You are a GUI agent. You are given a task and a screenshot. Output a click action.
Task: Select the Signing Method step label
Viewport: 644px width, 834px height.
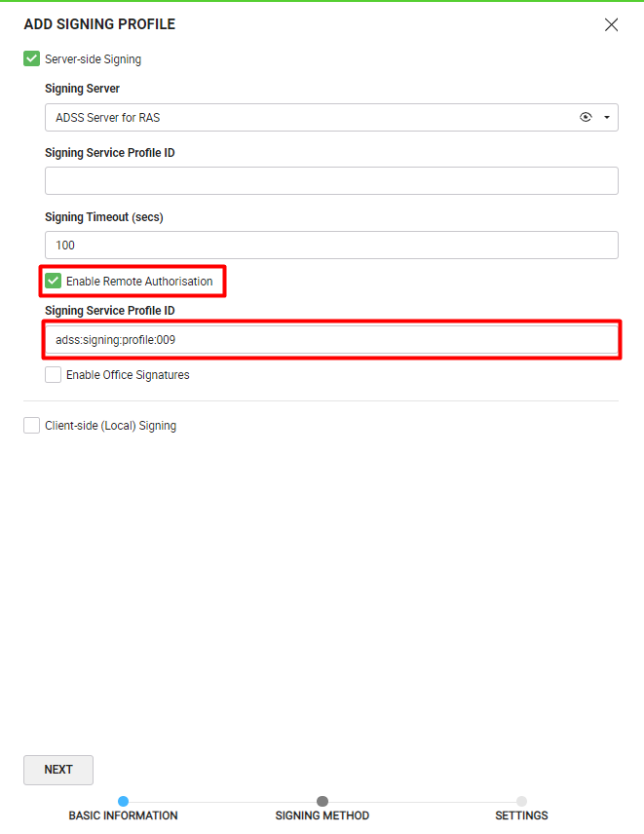point(322,815)
